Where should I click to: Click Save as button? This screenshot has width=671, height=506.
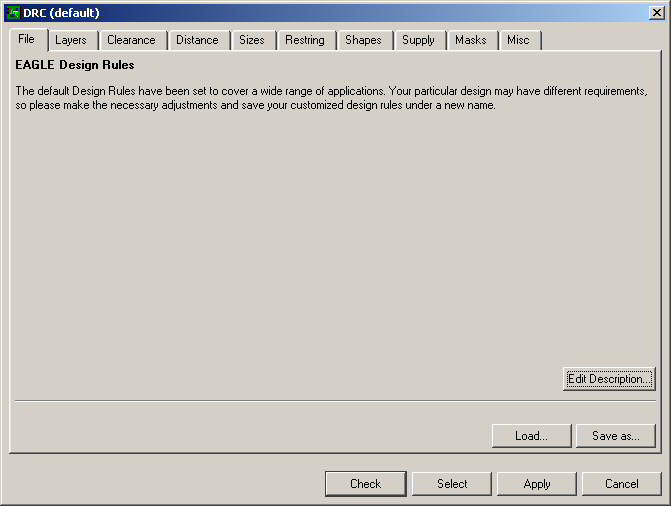616,436
